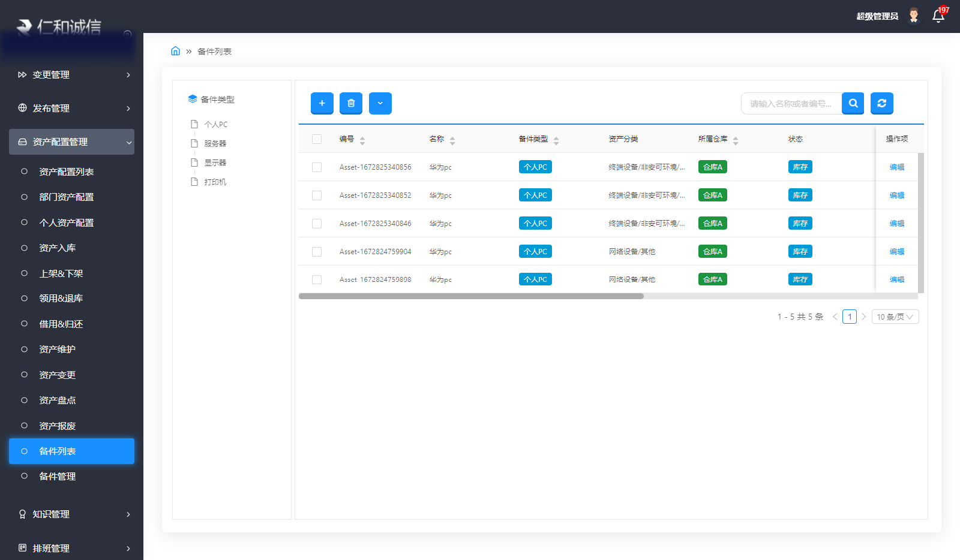Click the 备件类型 layers icon
This screenshot has height=560, width=960.
coord(193,99)
